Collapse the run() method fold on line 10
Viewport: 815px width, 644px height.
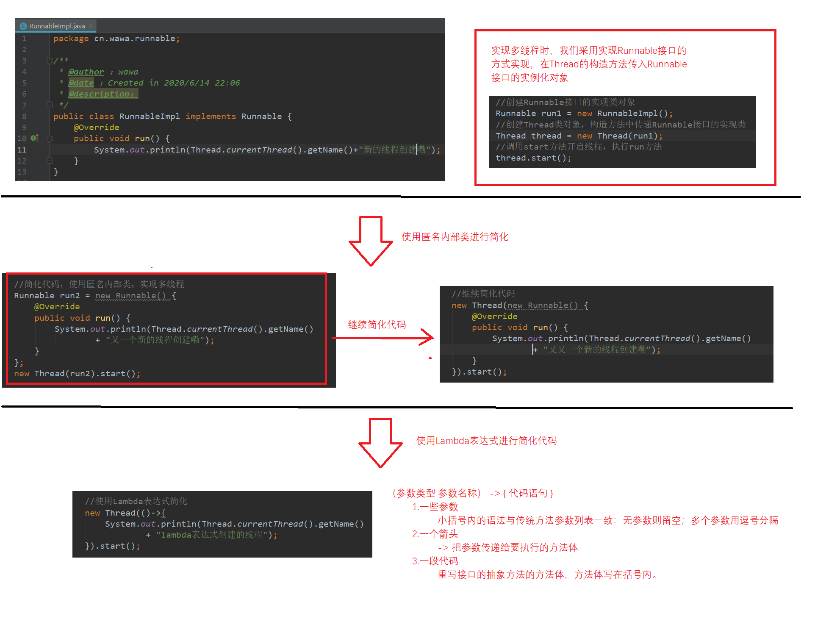(50, 139)
